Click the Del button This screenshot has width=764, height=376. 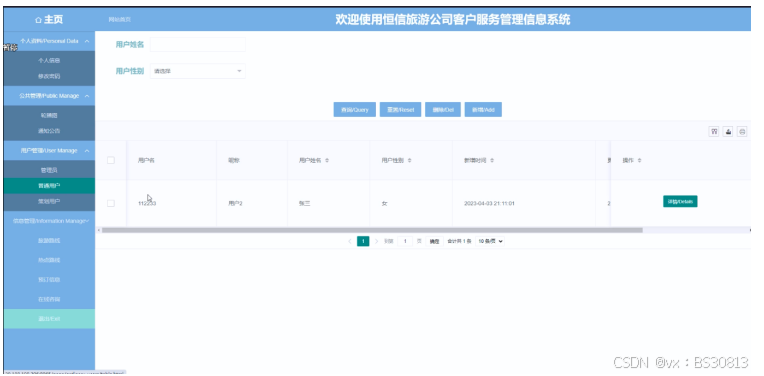click(x=443, y=110)
